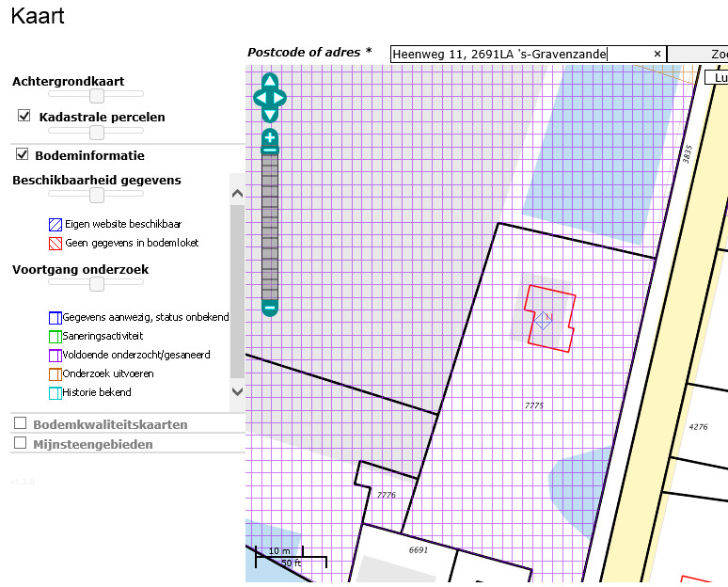Screen dimensions: 728x587
Task: Enable the Mijnsteengebieden checkbox
Action: tap(20, 443)
